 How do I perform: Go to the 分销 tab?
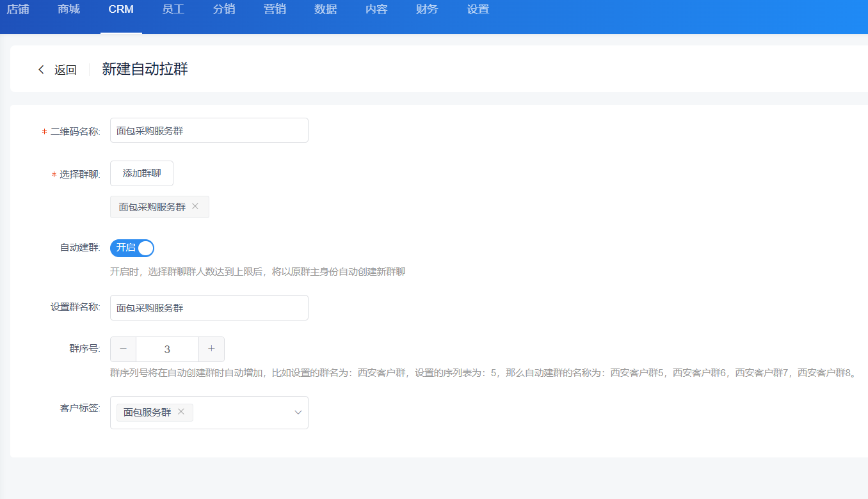223,10
